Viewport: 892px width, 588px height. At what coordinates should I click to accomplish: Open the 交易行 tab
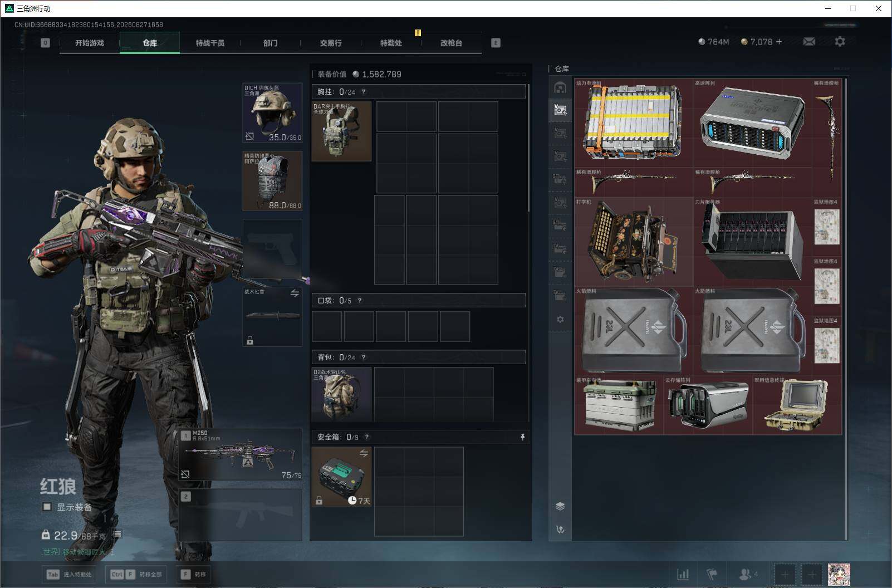331,43
